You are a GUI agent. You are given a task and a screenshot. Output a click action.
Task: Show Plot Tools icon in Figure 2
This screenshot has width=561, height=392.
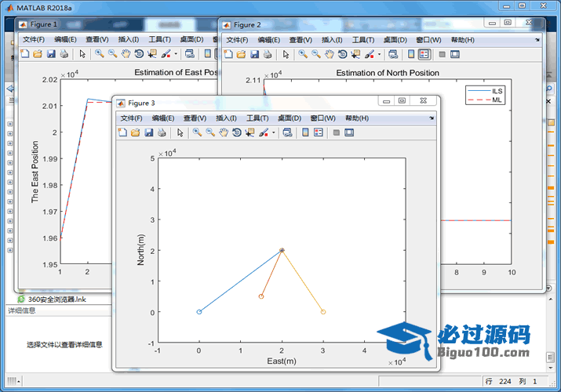point(455,54)
